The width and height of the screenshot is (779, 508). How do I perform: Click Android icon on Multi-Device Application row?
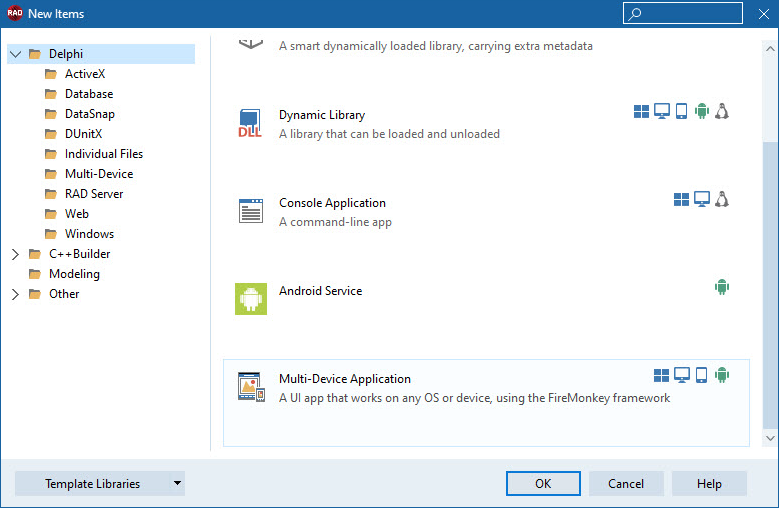tap(722, 375)
